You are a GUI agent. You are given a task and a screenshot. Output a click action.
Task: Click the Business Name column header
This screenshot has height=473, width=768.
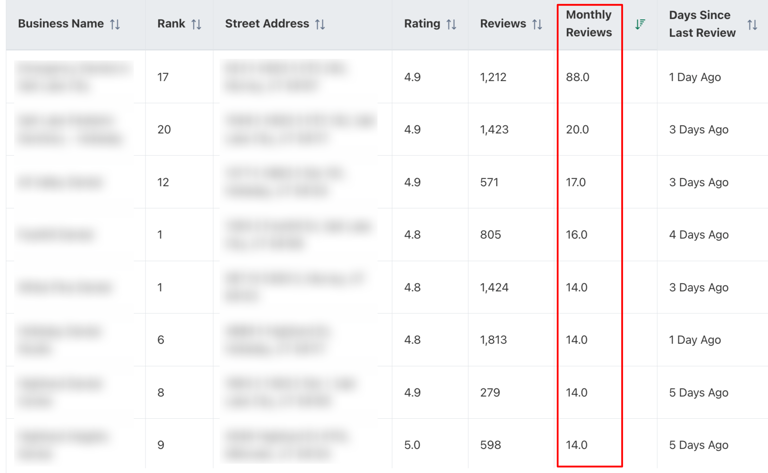pos(61,24)
